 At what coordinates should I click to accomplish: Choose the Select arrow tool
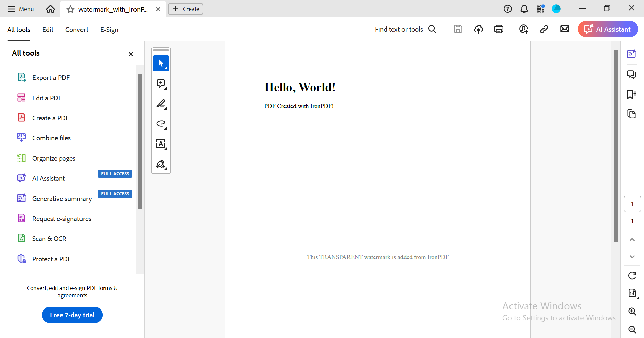point(161,63)
